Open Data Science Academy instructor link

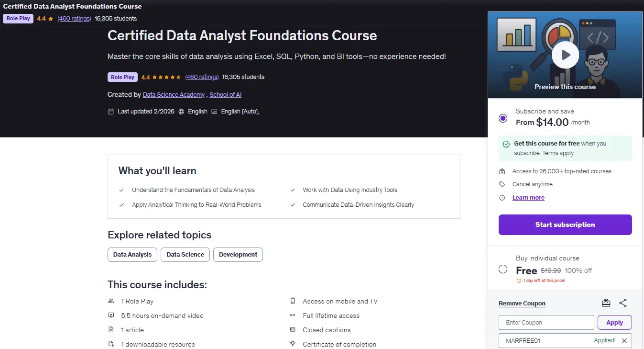click(174, 95)
